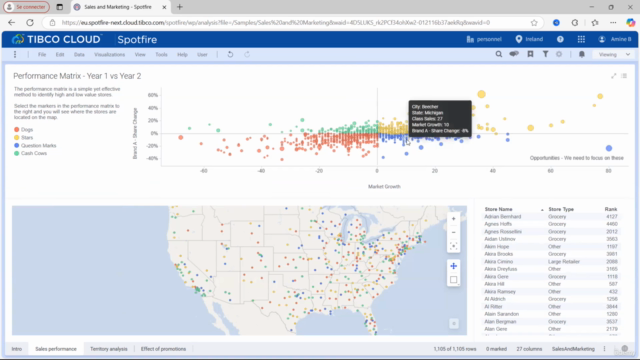Click the TIBCO CLOUD logo
Viewport: 640px width, 360px height.
pyautogui.click(x=56, y=39)
